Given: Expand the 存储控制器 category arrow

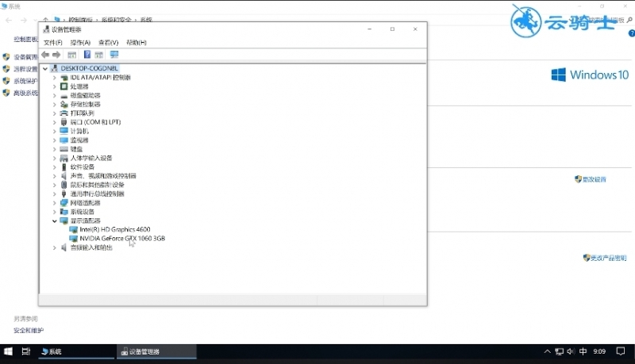Looking at the screenshot, I should tap(54, 105).
